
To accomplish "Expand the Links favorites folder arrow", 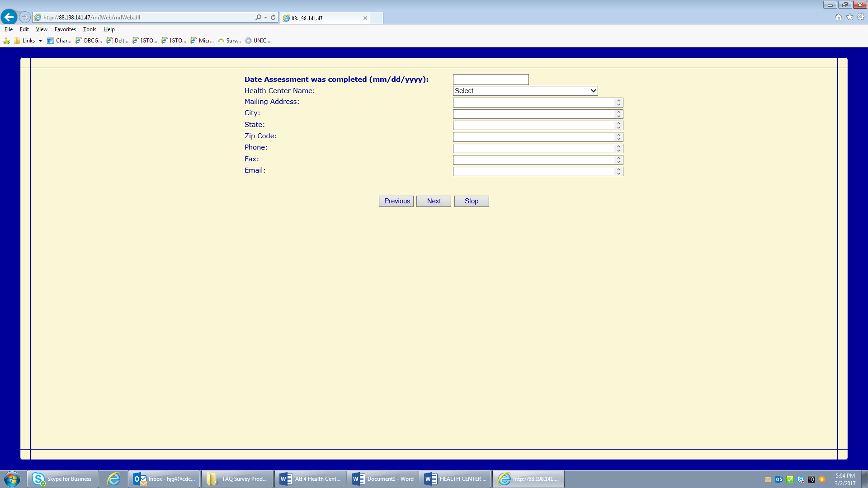I will pos(40,41).
